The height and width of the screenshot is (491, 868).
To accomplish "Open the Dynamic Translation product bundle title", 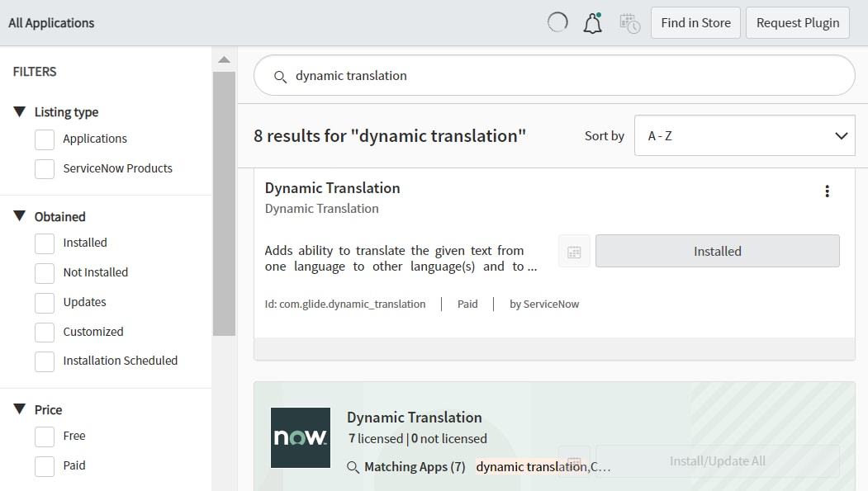I will [414, 418].
